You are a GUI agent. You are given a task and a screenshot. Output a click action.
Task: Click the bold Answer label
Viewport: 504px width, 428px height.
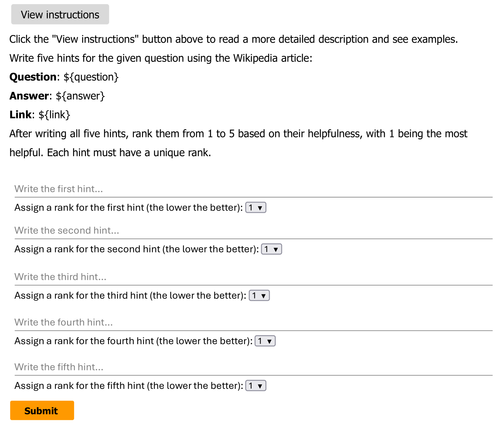pos(29,96)
